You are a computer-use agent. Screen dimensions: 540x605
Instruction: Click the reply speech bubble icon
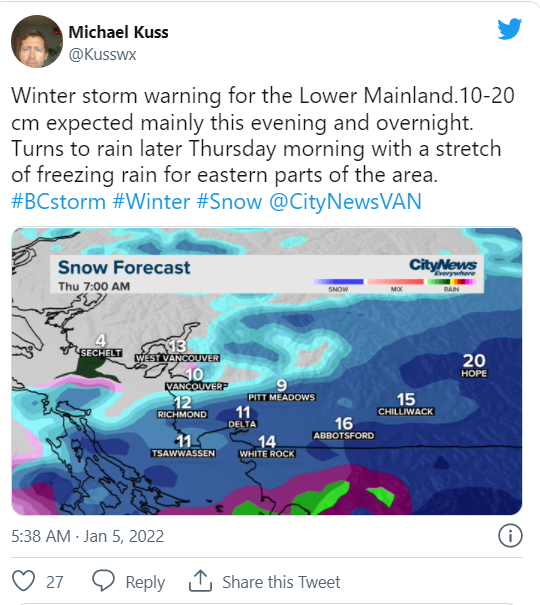point(103,580)
